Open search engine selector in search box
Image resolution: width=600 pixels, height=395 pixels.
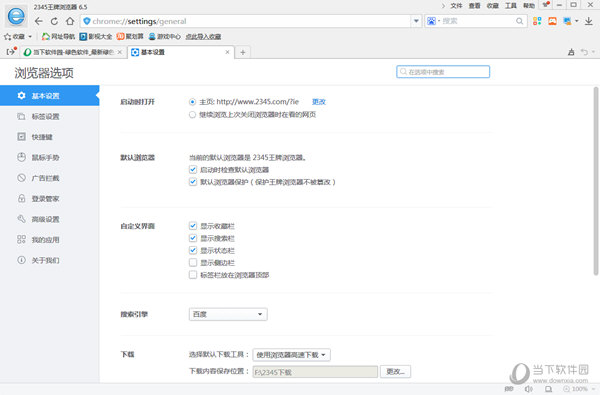[434, 21]
